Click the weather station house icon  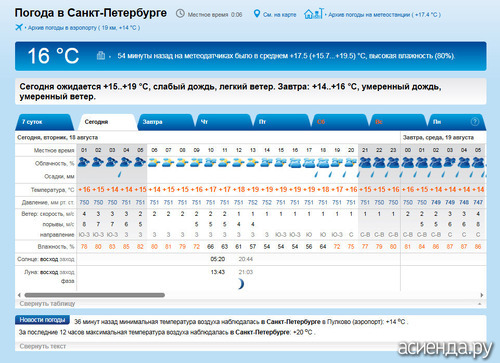click(x=313, y=14)
